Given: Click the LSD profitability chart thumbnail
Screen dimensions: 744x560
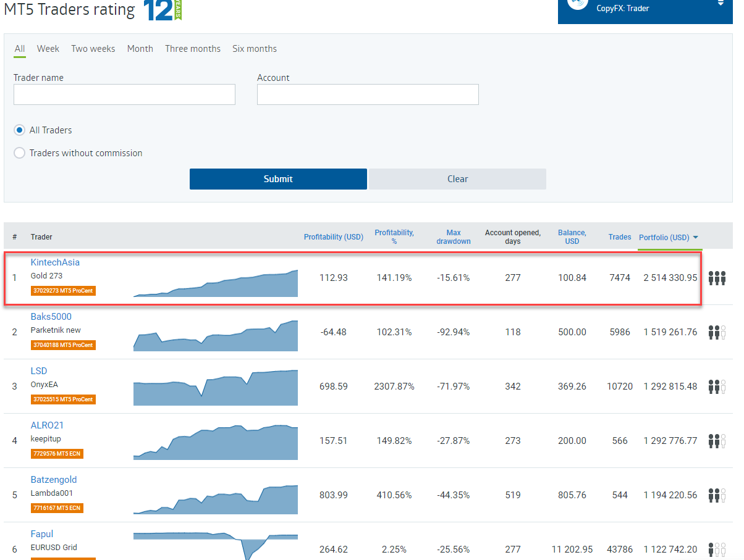Looking at the screenshot, I should tap(216, 387).
